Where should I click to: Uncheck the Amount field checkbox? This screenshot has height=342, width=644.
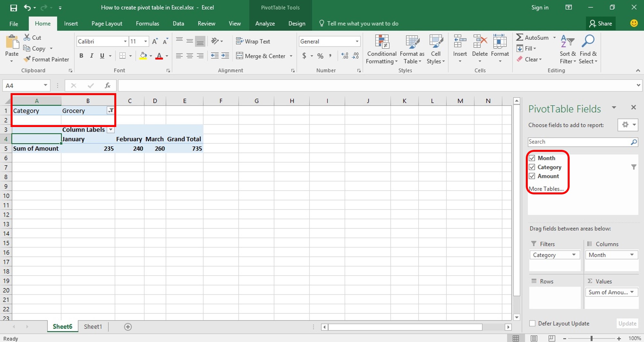click(532, 176)
